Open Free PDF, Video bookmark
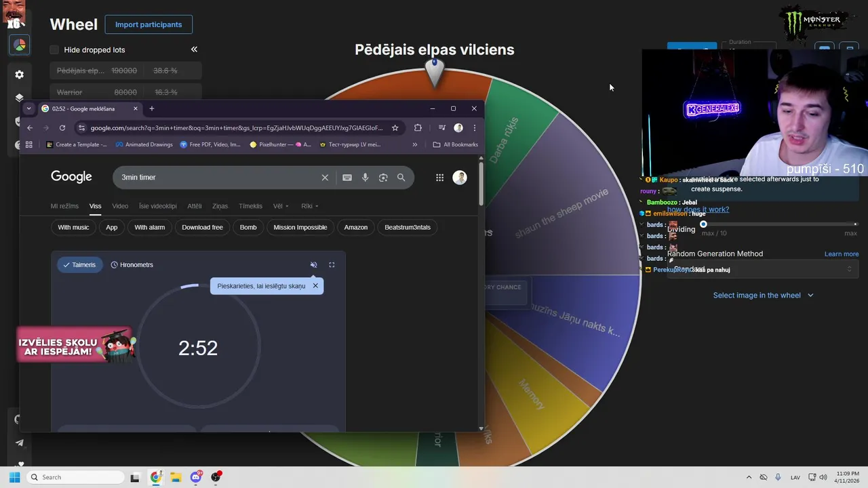 [210, 144]
